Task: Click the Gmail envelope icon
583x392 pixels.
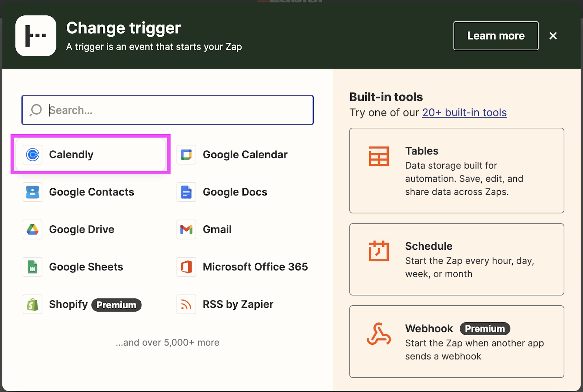Action: pos(186,229)
